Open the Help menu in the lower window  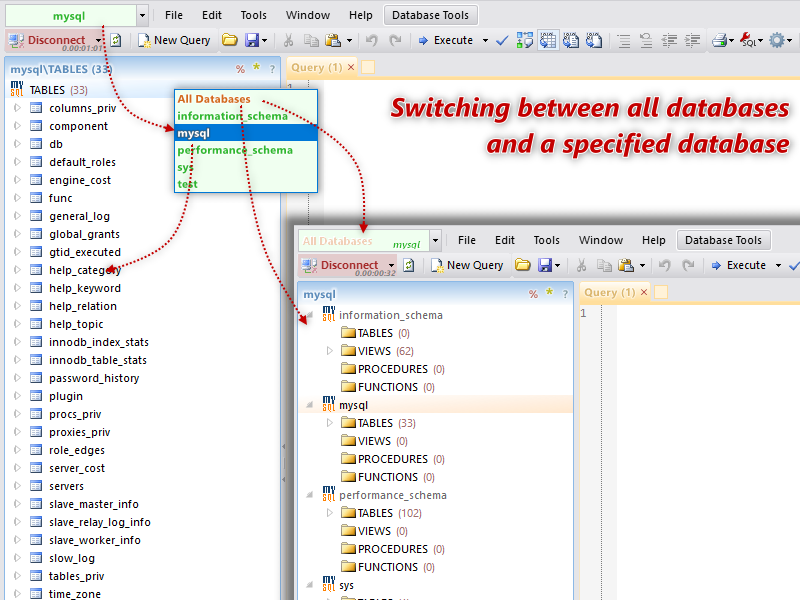coord(654,240)
